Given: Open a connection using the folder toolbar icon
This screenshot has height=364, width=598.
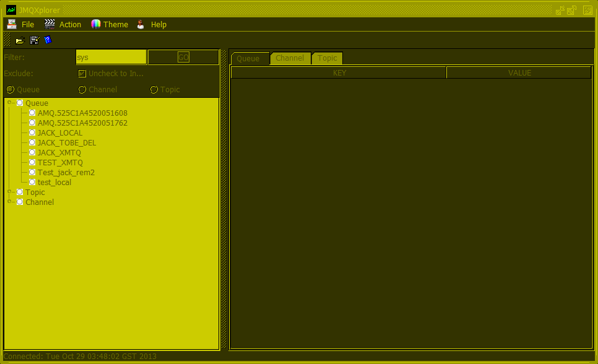Looking at the screenshot, I should [19, 40].
